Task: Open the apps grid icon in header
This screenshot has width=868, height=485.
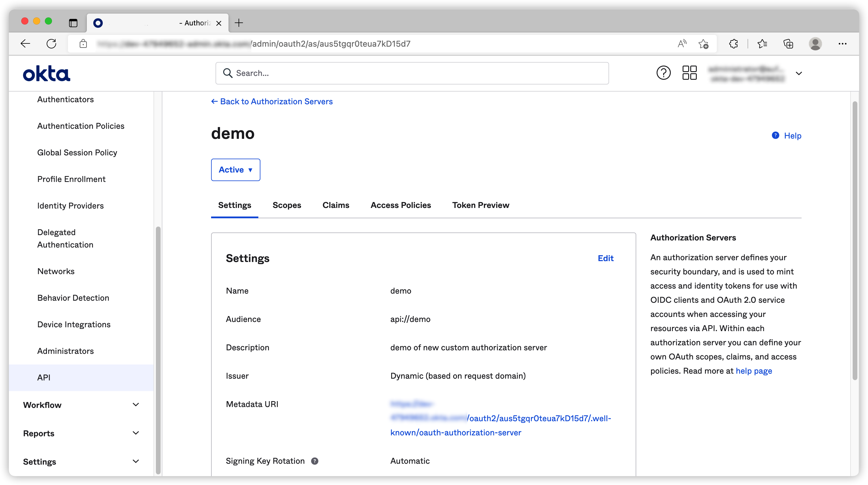Action: 689,73
